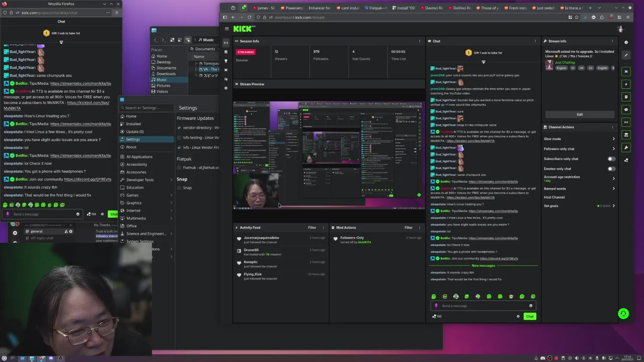This screenshot has height=362, width=644.
Task: Click Just Chatting category in Stream info
Action: [x=565, y=62]
